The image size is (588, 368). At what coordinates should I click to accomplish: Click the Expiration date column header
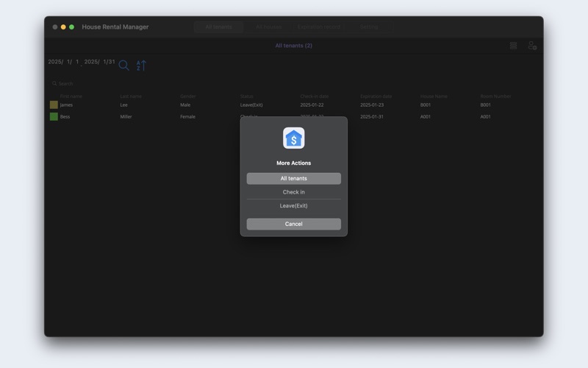(376, 96)
